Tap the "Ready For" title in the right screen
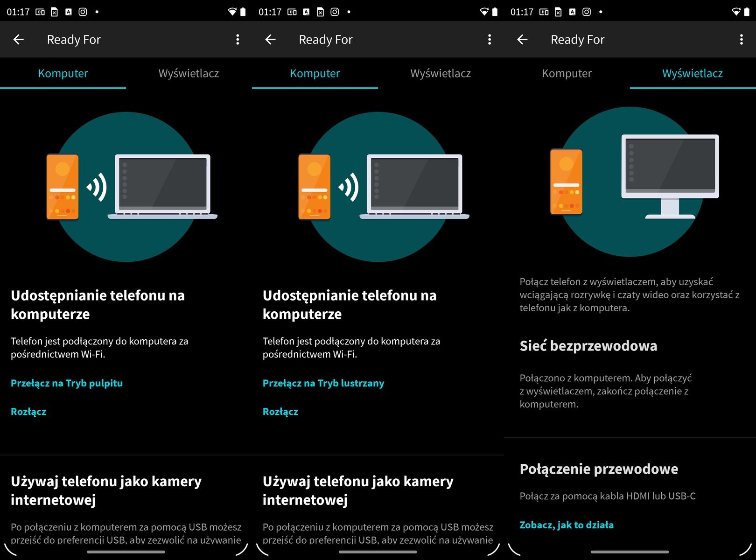 click(x=578, y=40)
